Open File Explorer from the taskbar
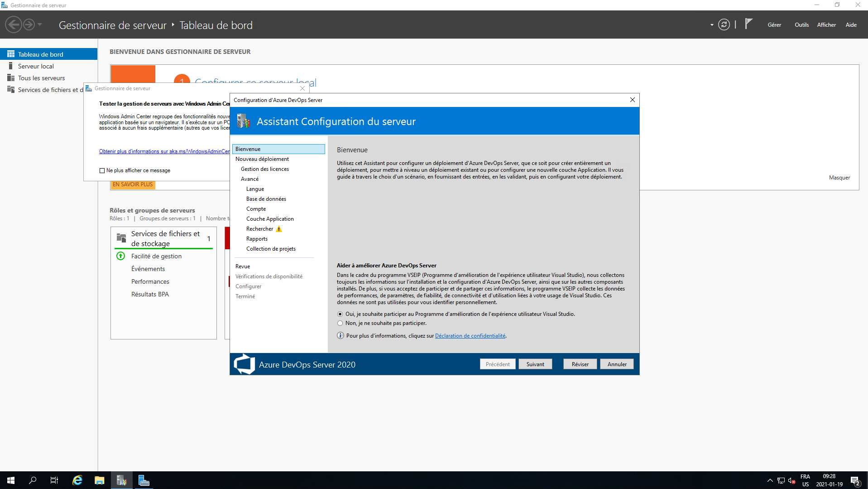The image size is (868, 489). [x=100, y=480]
